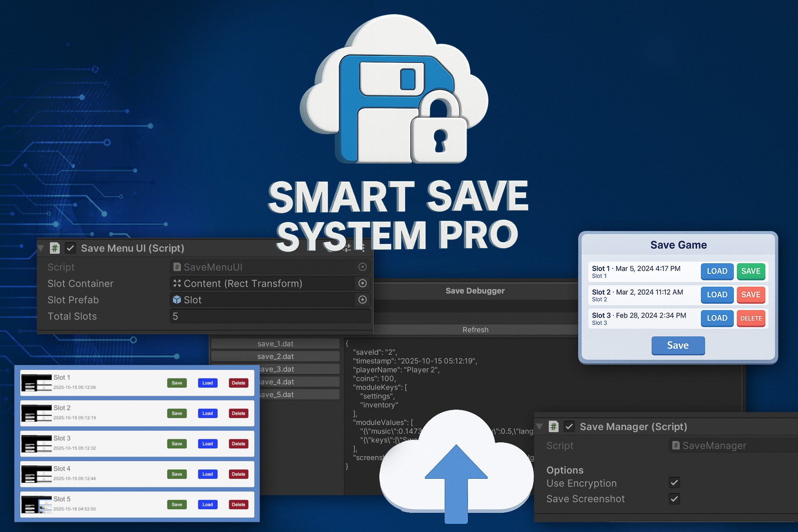The image size is (798, 532).
Task: Select save_1.dat file entry
Action: click(x=275, y=343)
